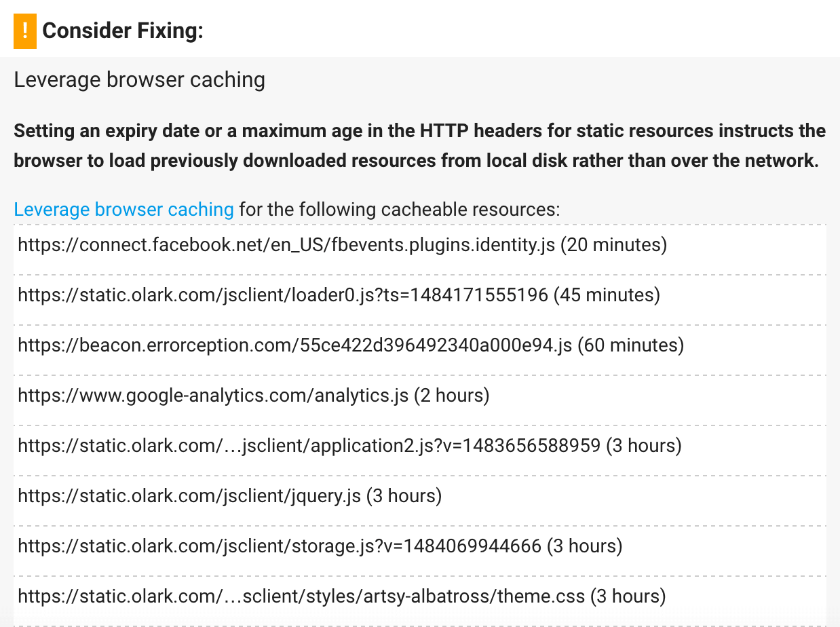The width and height of the screenshot is (840, 627).
Task: Select the artsy-albatross theme.css URL
Action: (301, 596)
